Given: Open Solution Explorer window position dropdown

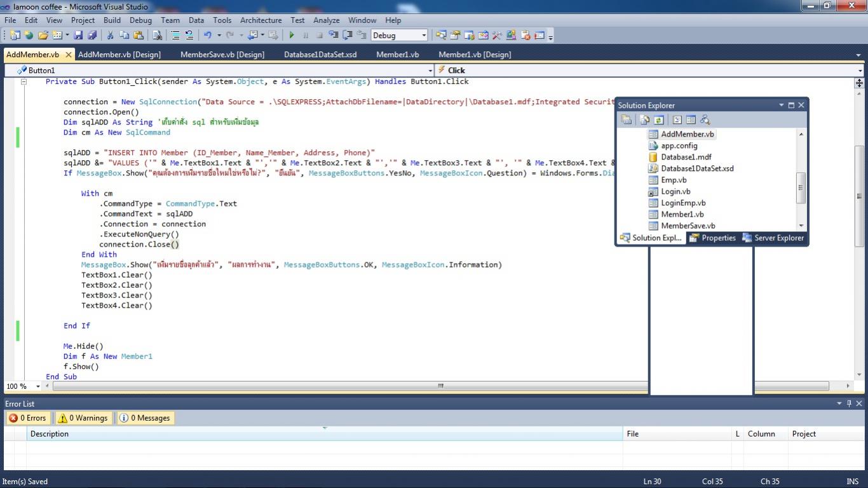Looking at the screenshot, I should pos(782,105).
